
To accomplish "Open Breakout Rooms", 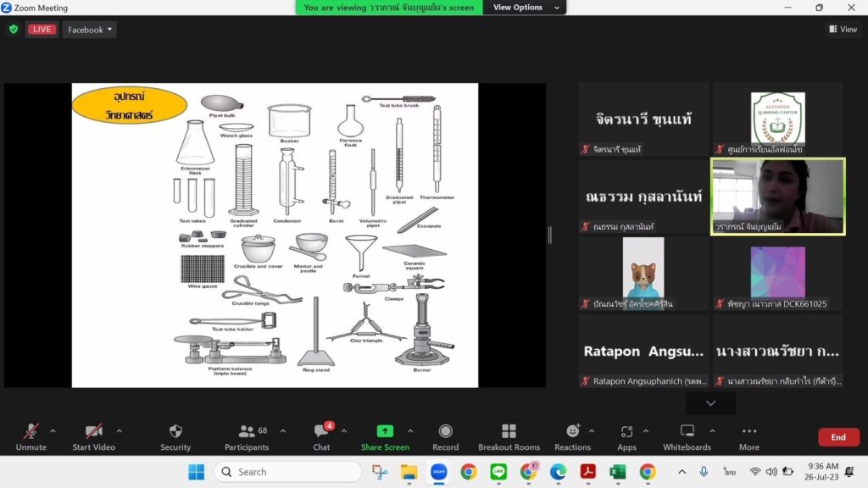I will tap(509, 432).
